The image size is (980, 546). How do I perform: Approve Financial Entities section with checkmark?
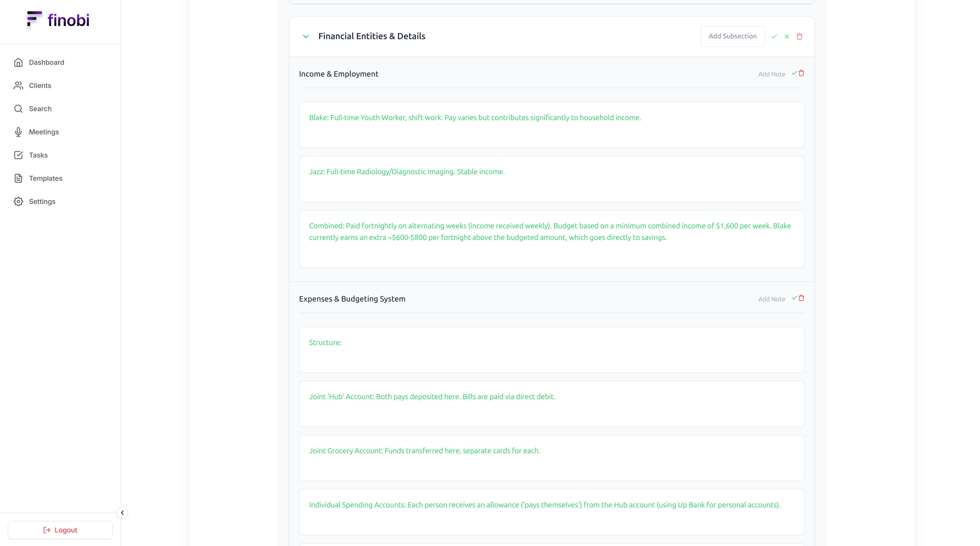pyautogui.click(x=774, y=36)
